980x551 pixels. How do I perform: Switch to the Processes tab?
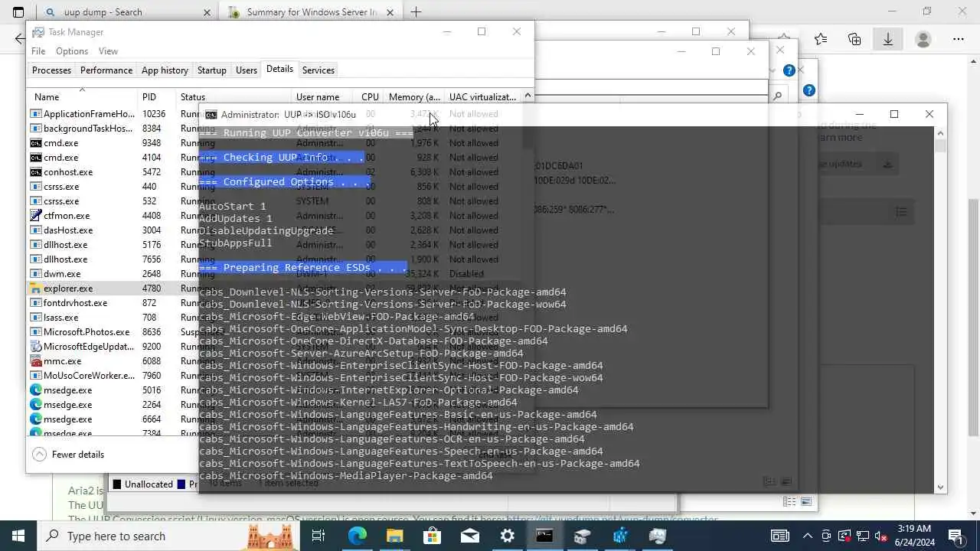51,70
